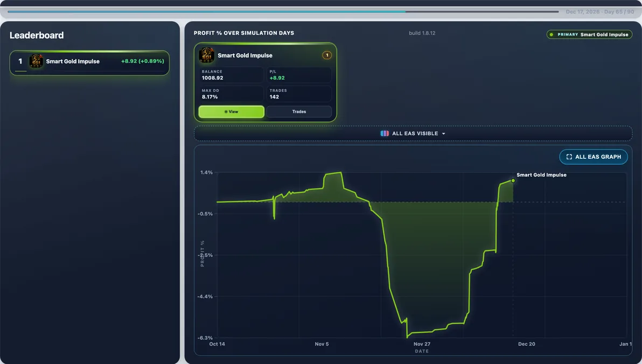Click the dropdown arrow next to All EAs Visible
Screen dimensions: 642x364
pos(443,134)
